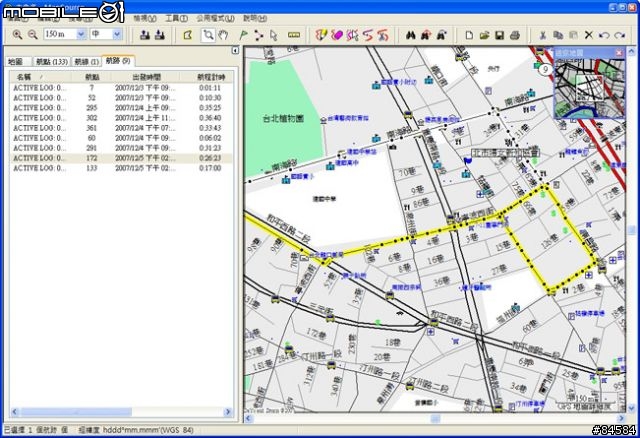The width and height of the screenshot is (640, 438).
Task: Open the 工具(T) menu
Action: [176, 18]
